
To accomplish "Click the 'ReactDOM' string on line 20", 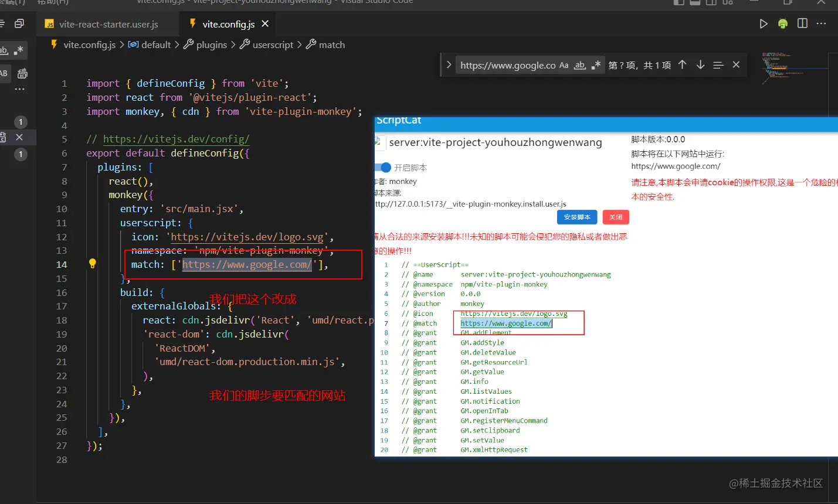I will click(x=182, y=348).
